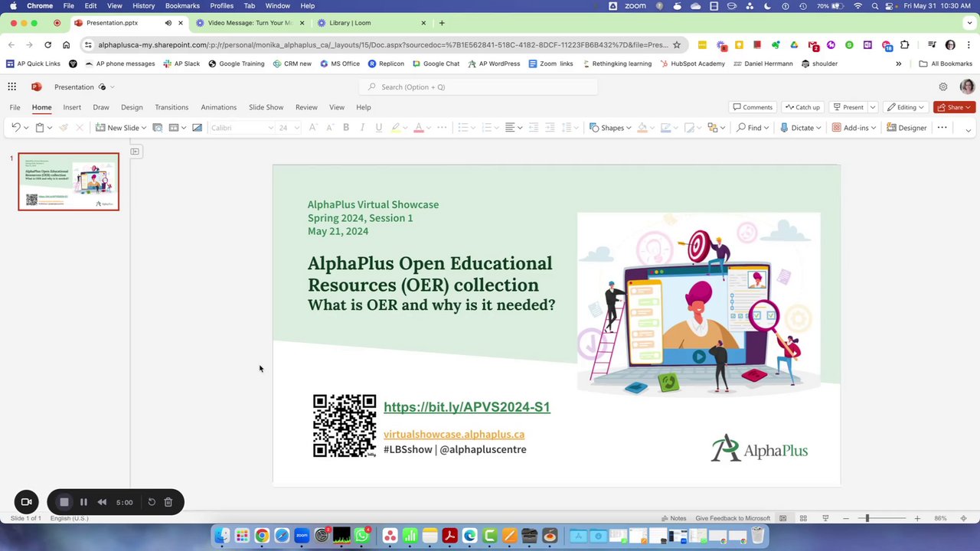This screenshot has width=980, height=551.
Task: Open the File tab
Action: (x=15, y=107)
